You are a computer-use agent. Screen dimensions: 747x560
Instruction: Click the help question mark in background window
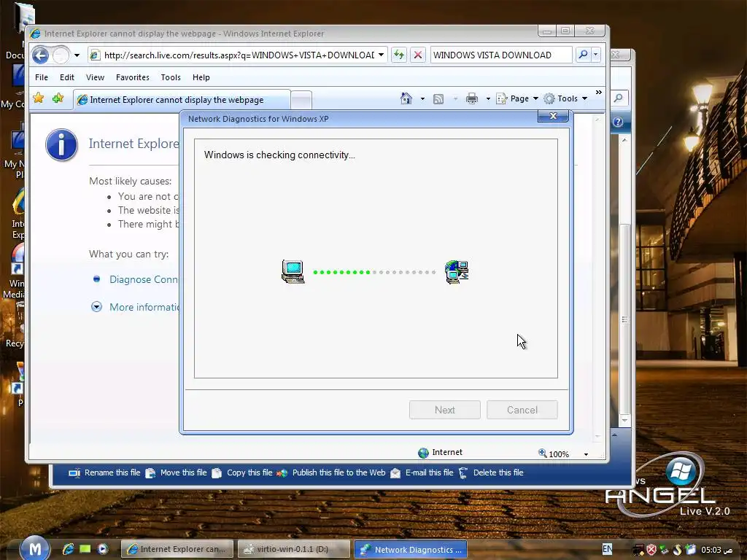pos(618,122)
